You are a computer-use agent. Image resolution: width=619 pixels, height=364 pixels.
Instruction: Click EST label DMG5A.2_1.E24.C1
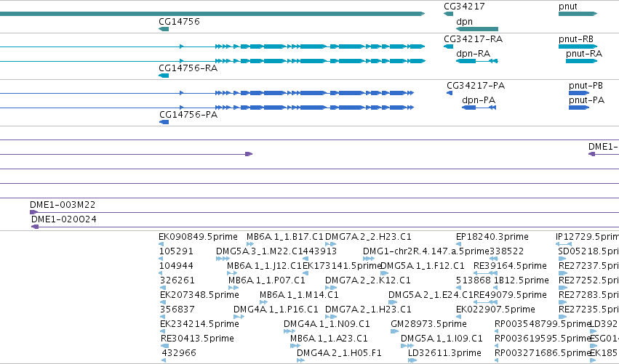431,295
